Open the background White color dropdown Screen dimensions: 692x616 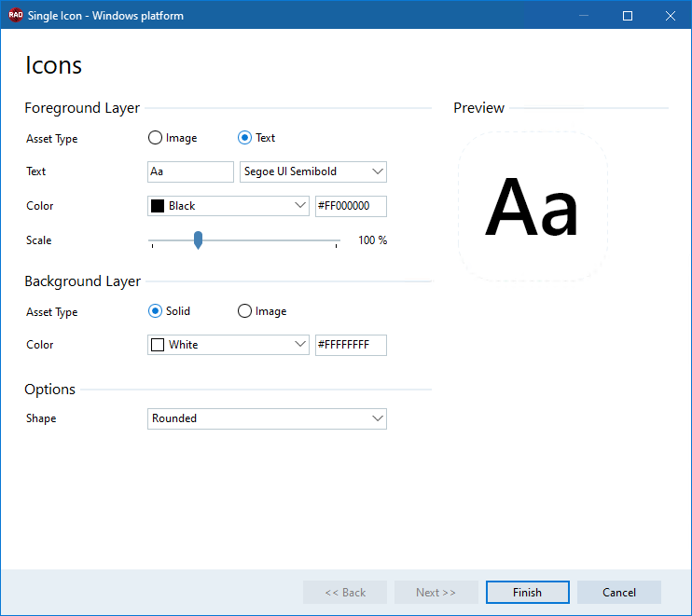point(228,345)
